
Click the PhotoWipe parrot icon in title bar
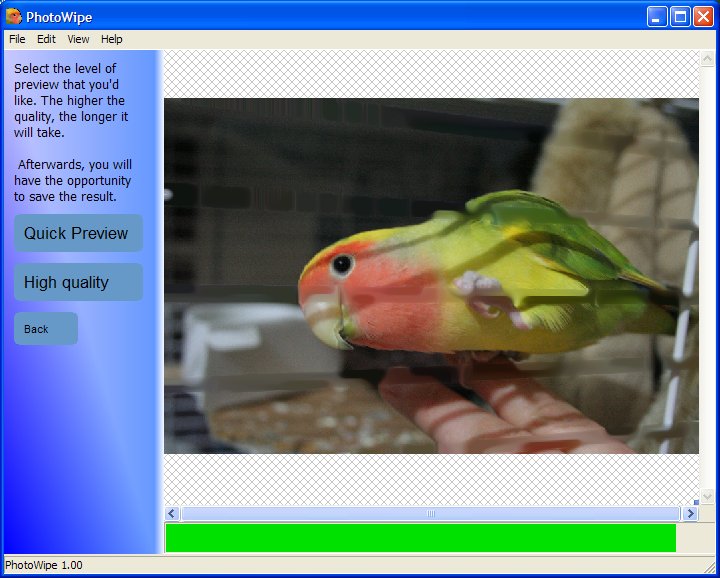(14, 17)
